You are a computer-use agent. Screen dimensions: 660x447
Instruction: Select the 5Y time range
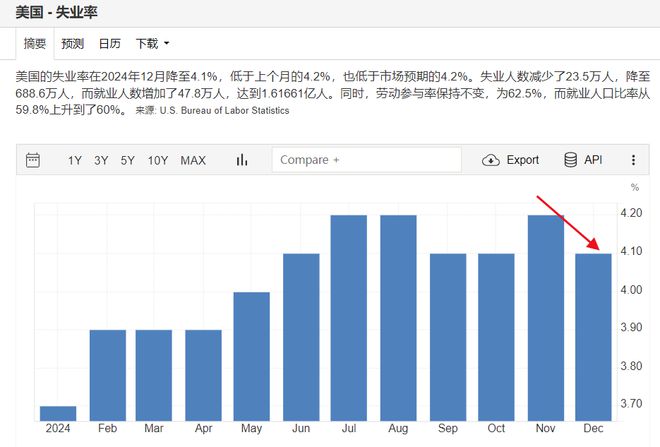pyautogui.click(x=128, y=160)
